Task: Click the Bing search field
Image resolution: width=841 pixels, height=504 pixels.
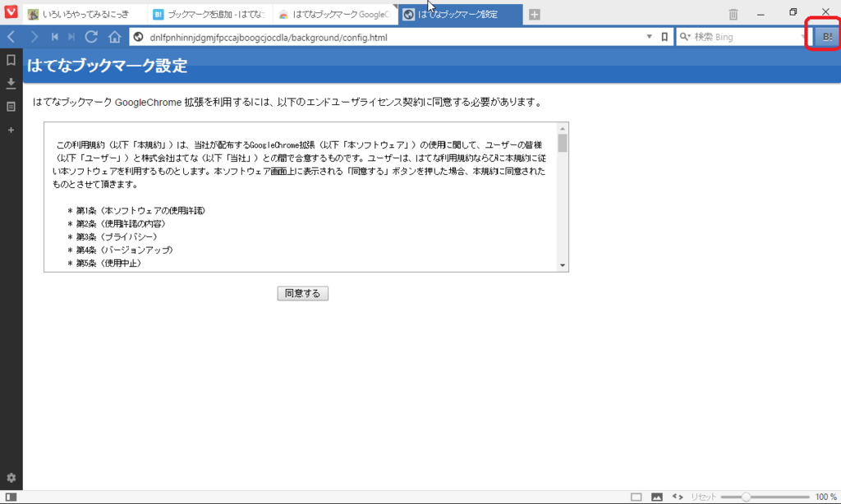Action: click(x=746, y=37)
